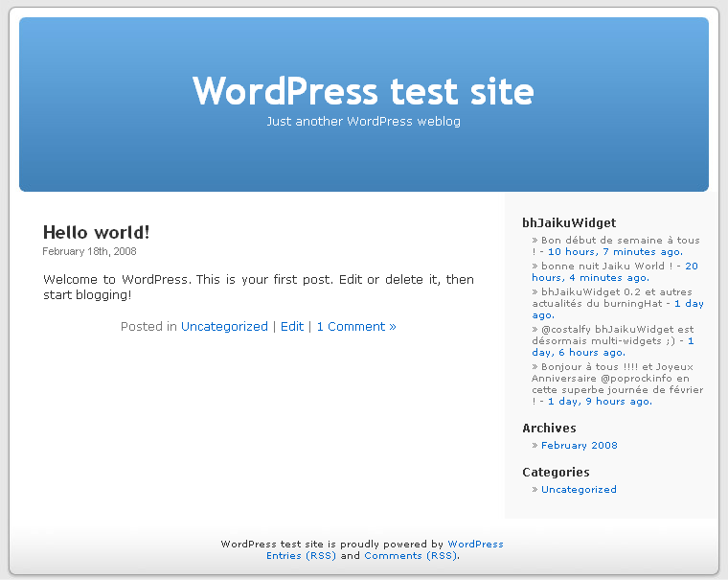728x580 pixels.
Task: Click the 'Bonjour à tous !!!! et Joyeux' text
Action: point(617,366)
